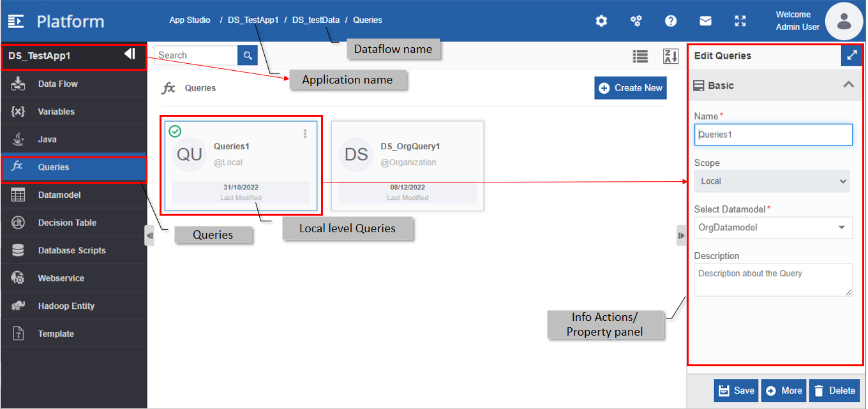The height and width of the screenshot is (409, 868).
Task: Open the Scope dropdown showing Local
Action: point(772,181)
